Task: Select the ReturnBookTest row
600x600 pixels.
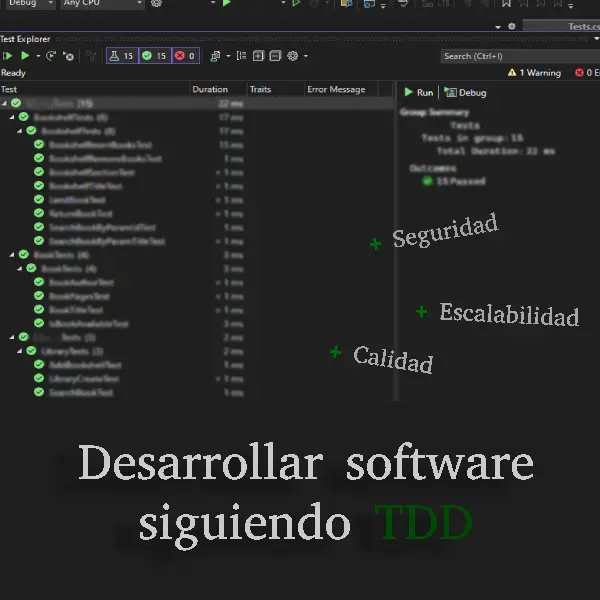Action: coord(81,214)
